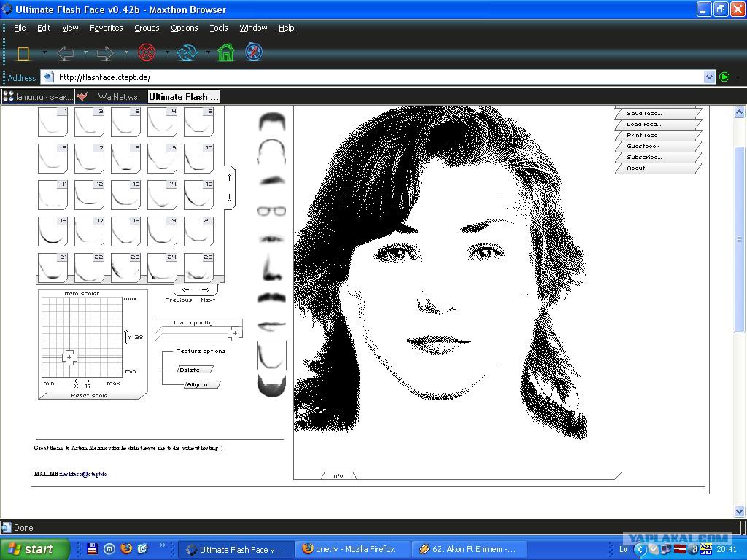Open the Windows Start menu
Screen dimensions: 747x560
point(34,549)
